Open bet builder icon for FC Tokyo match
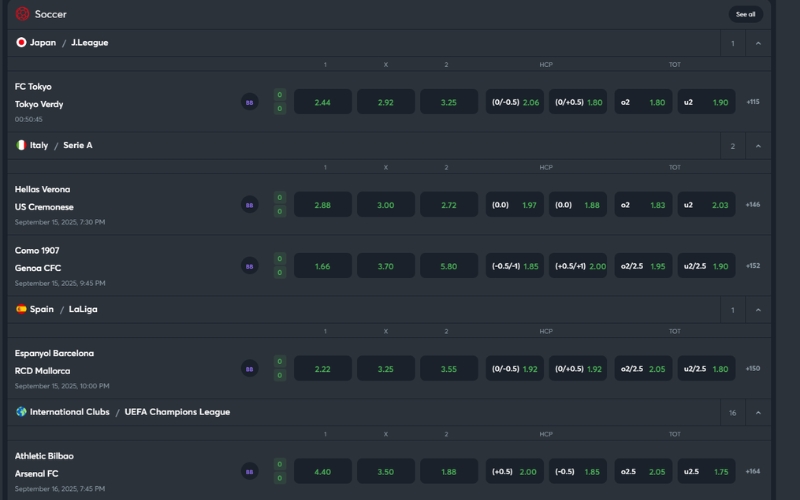800x500 pixels. pos(249,102)
